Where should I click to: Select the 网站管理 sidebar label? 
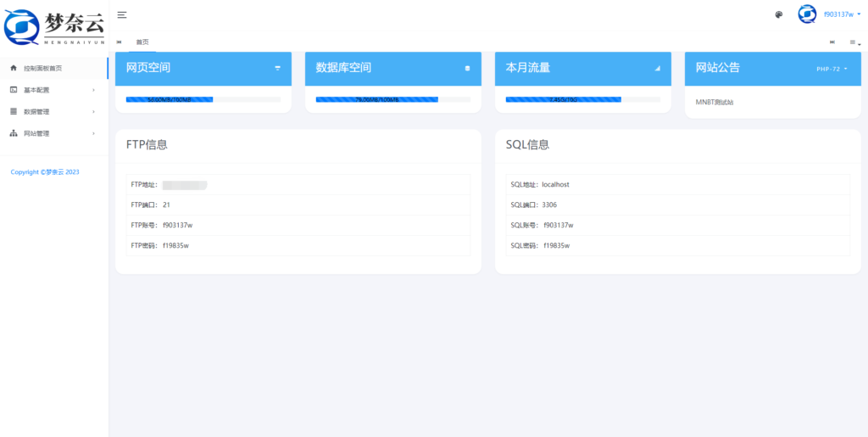pos(36,133)
